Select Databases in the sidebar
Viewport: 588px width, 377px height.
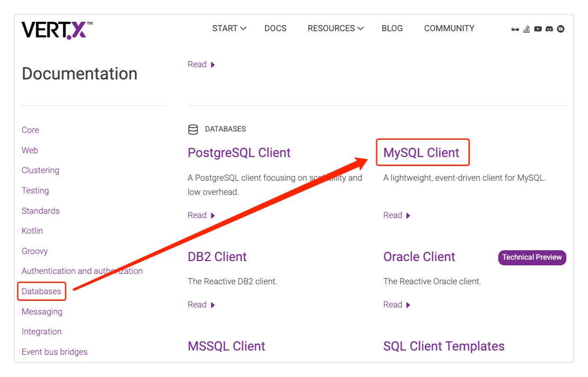[x=41, y=291]
